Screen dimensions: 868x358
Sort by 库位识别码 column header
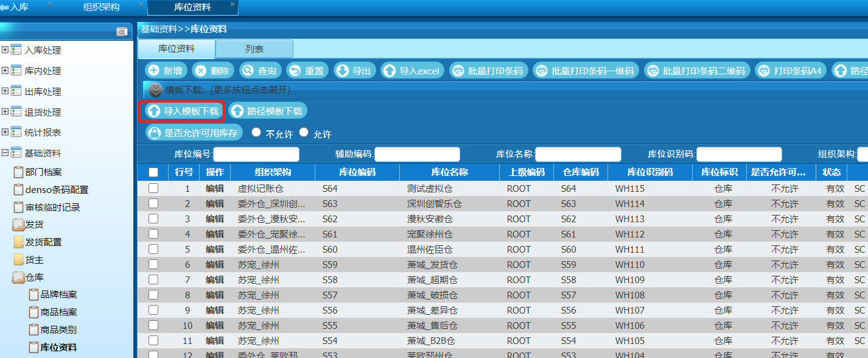coord(650,172)
